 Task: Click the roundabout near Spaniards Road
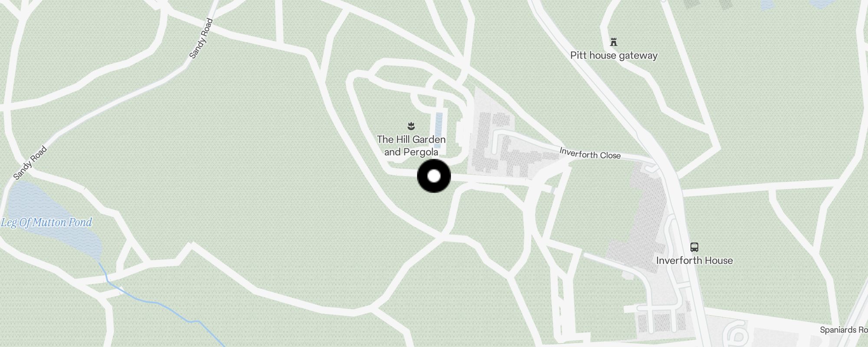735,335
